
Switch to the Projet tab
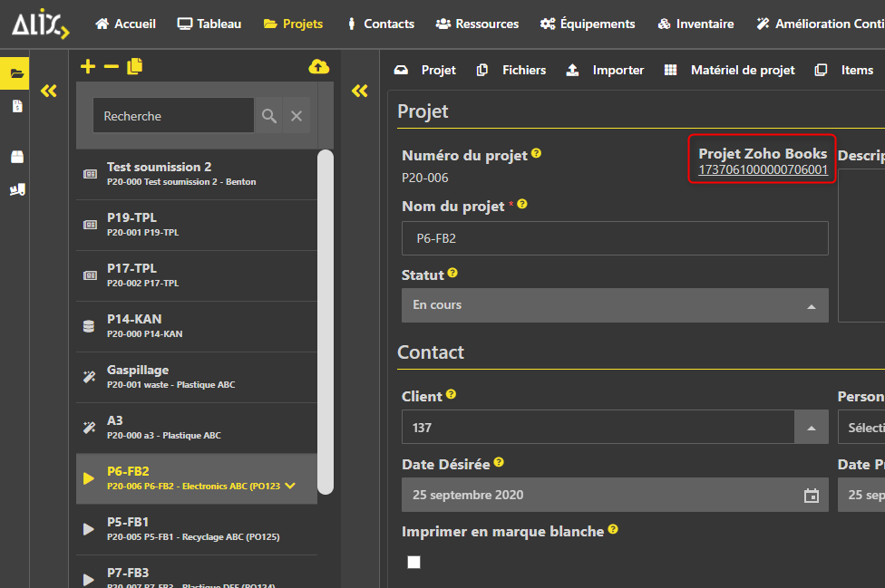tap(425, 70)
